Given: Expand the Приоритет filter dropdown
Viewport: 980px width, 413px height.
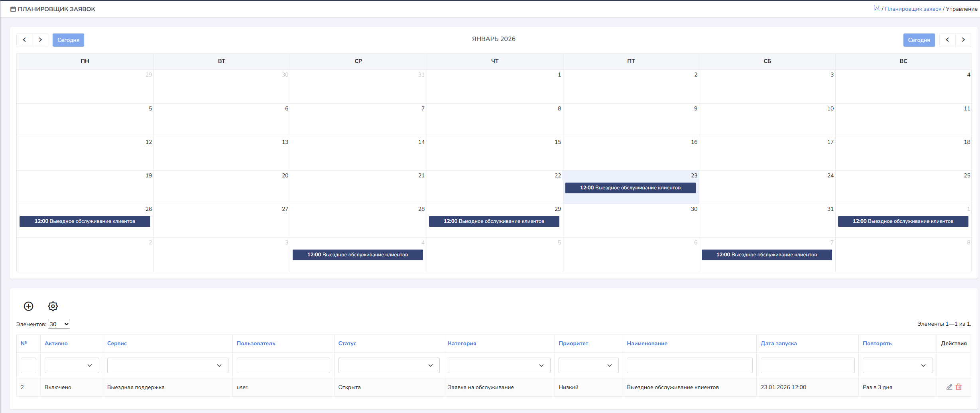Looking at the screenshot, I should [x=588, y=366].
